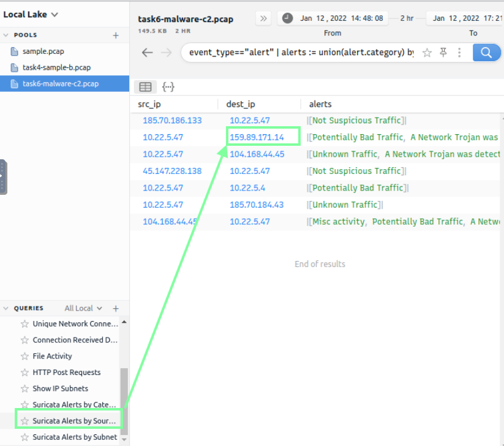Add a new pool with the plus icon
Image resolution: width=504 pixels, height=446 pixels.
(x=116, y=36)
